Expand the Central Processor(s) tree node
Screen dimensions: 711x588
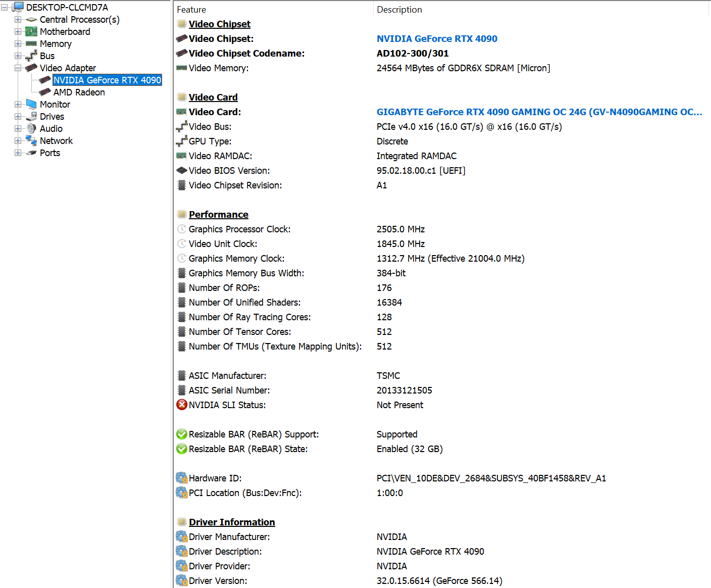[18, 20]
